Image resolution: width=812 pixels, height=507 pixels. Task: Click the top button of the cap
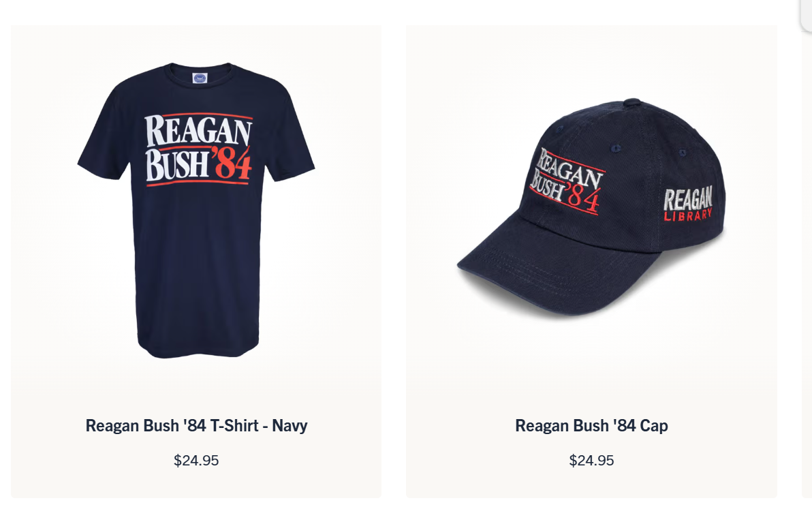(x=631, y=102)
